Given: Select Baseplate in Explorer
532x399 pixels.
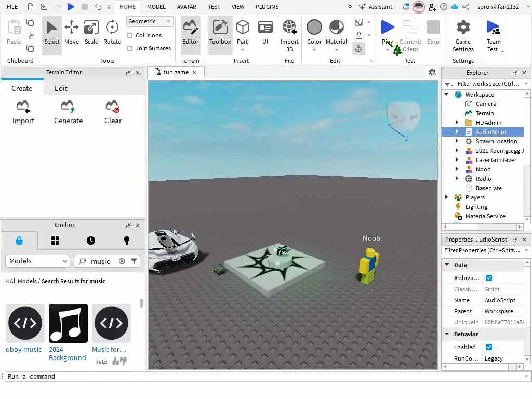Looking at the screenshot, I should click(488, 188).
